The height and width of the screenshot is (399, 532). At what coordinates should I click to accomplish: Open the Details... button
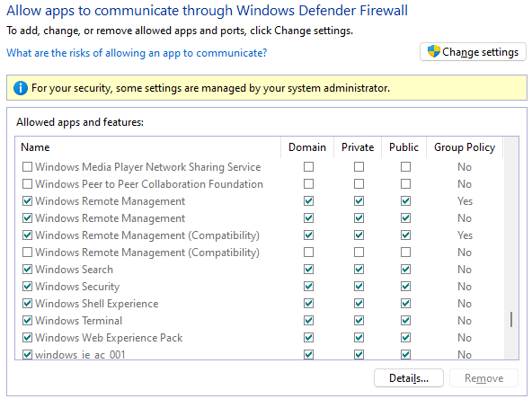click(409, 378)
